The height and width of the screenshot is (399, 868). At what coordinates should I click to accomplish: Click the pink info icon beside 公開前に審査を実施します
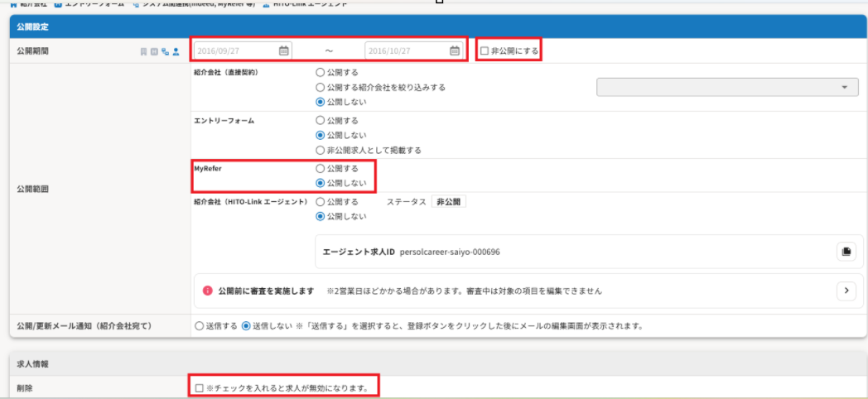click(208, 291)
